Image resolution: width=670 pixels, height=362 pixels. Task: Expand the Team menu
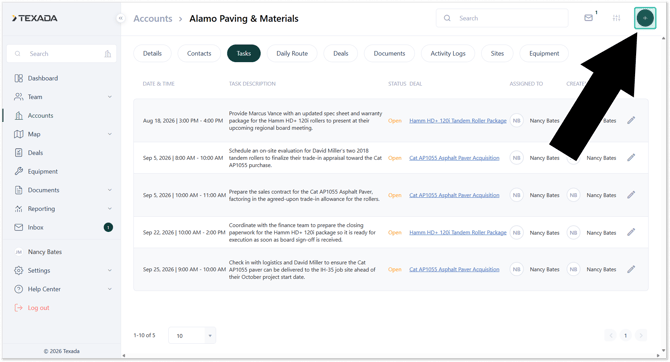109,97
